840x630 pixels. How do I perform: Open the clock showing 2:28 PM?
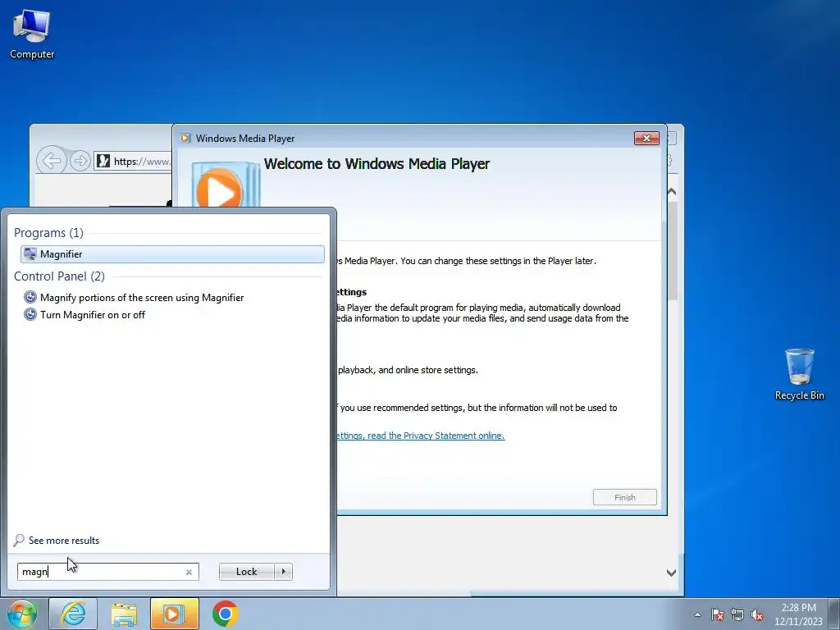coord(798,614)
